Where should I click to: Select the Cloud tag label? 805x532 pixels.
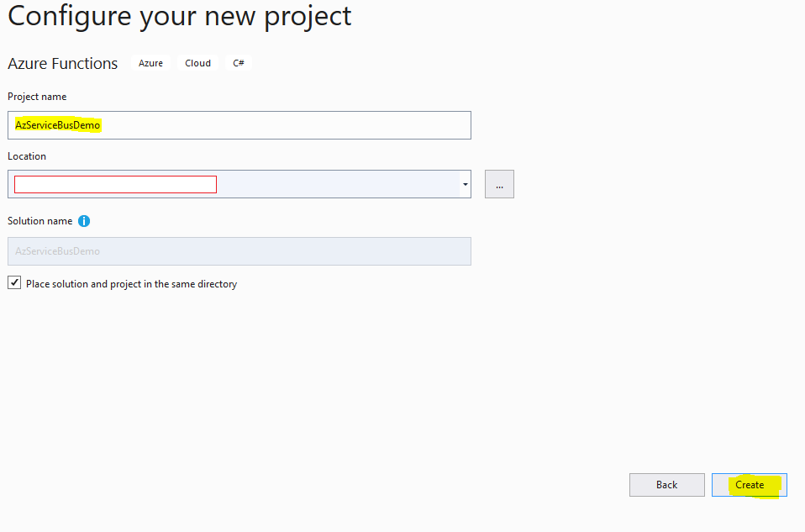click(197, 62)
